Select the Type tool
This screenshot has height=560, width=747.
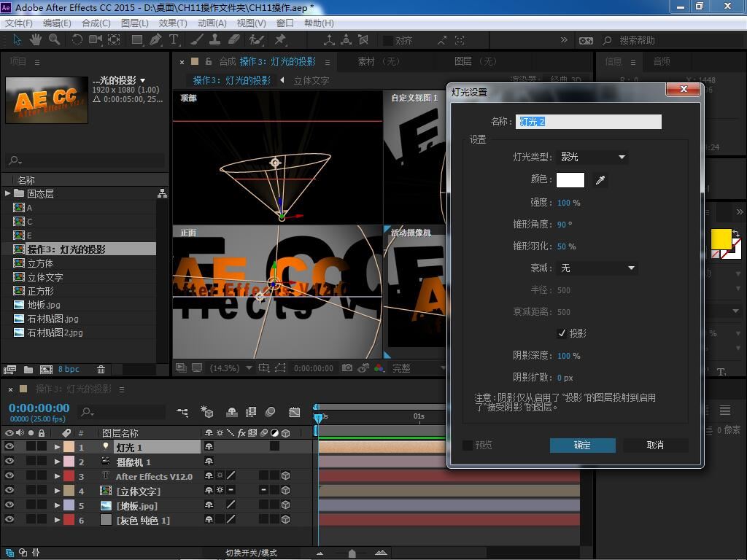coord(174,40)
